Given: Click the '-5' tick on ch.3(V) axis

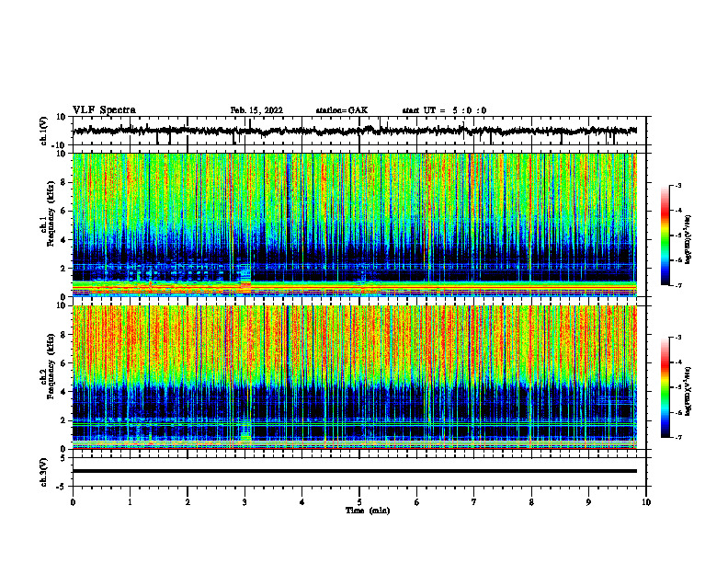Looking at the screenshot, I should coord(63,487).
